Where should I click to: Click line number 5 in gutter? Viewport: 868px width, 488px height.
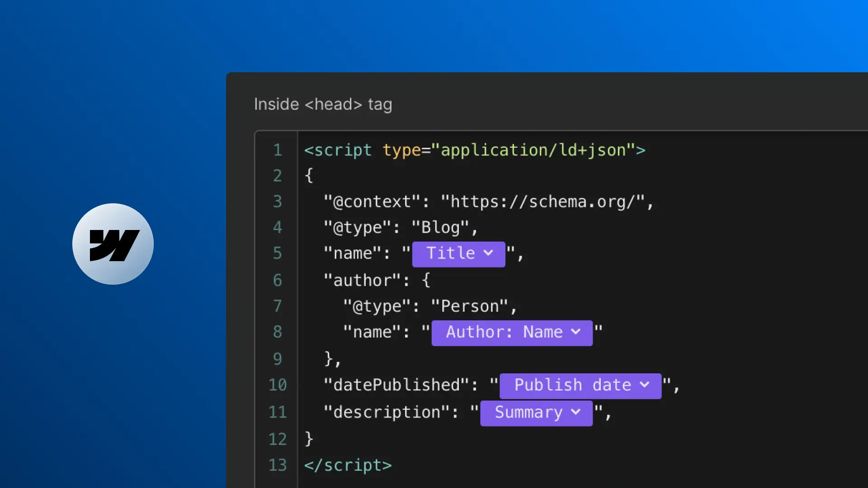(278, 253)
